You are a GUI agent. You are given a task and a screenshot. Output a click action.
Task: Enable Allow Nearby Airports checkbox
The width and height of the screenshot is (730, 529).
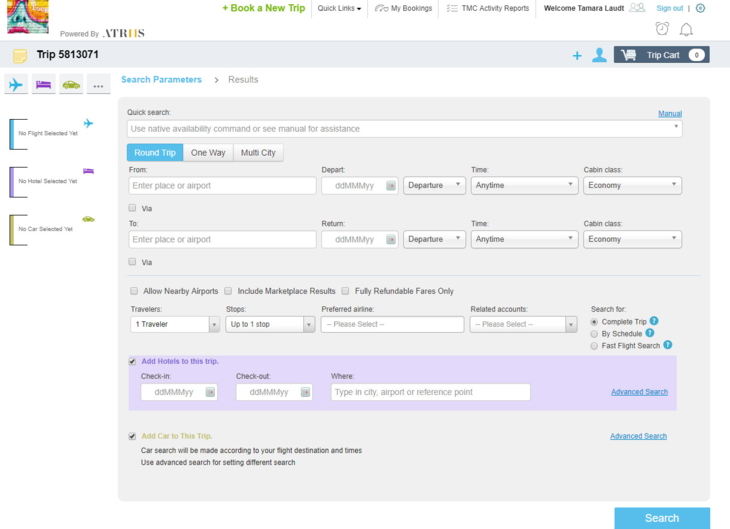tap(134, 291)
